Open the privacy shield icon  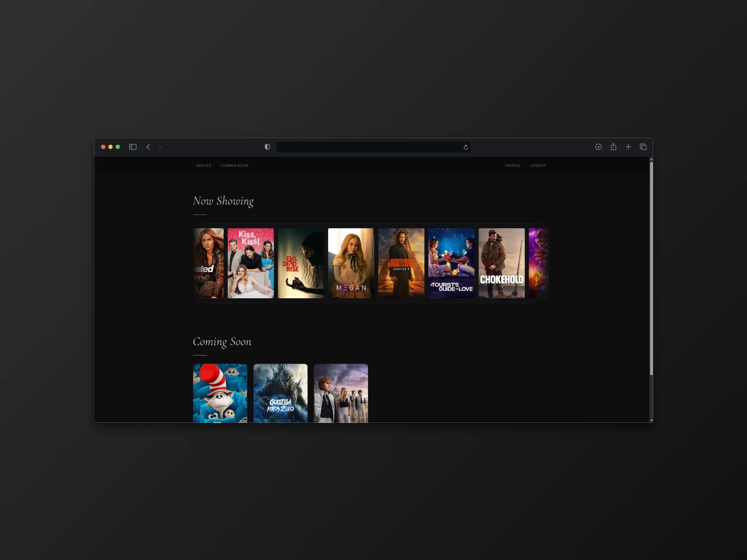click(x=267, y=147)
